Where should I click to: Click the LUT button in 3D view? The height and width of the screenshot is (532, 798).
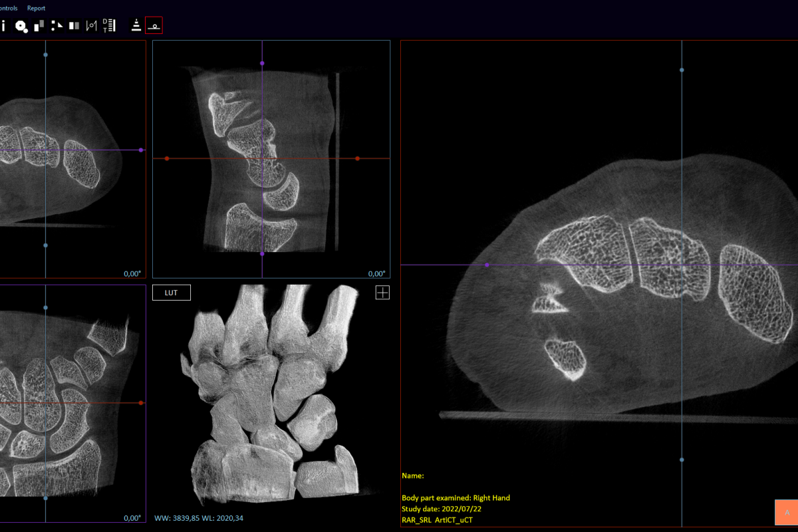171,293
